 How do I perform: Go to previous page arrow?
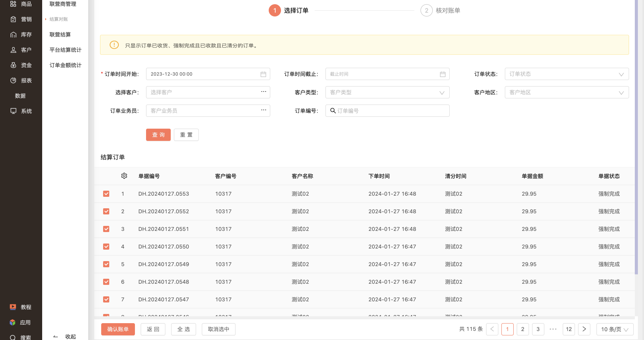click(492, 329)
